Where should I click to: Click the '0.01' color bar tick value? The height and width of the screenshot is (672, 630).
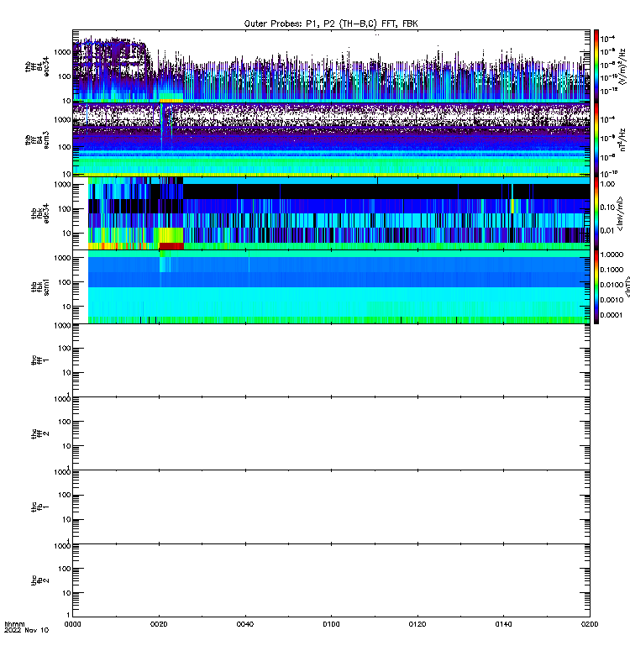click(x=607, y=230)
